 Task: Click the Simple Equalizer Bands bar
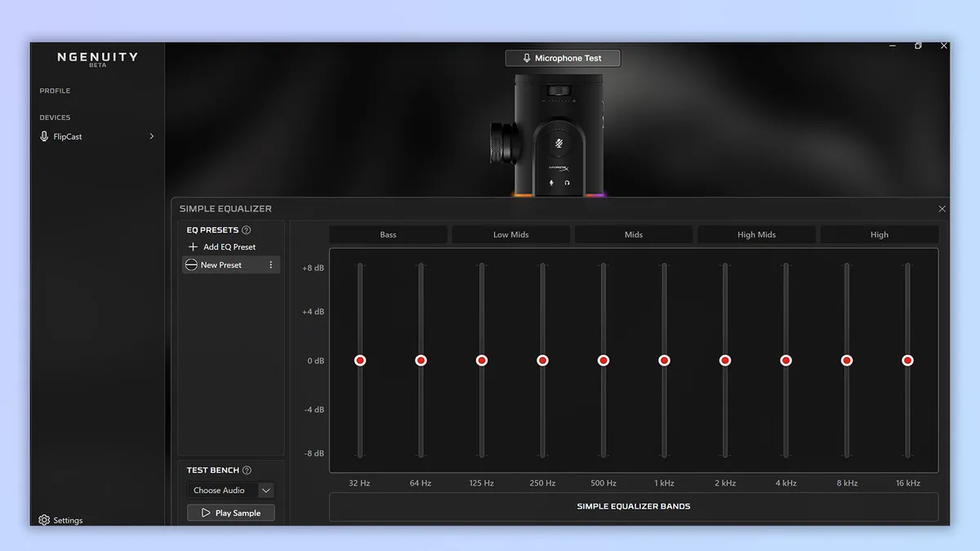(x=633, y=506)
